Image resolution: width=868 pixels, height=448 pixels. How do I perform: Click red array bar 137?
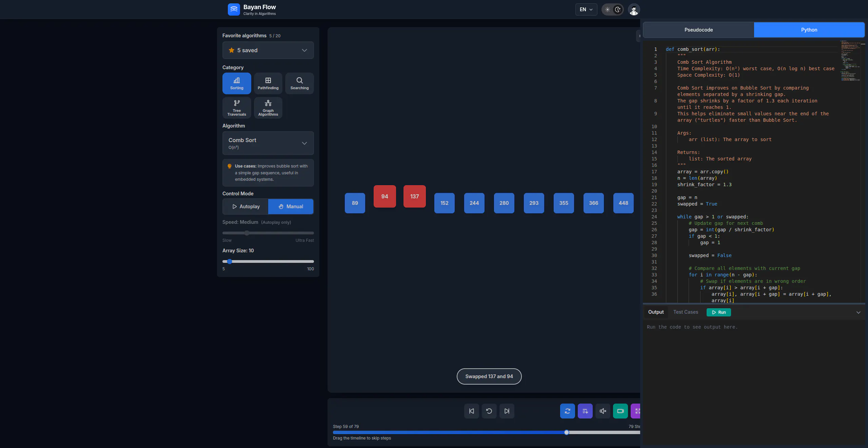pyautogui.click(x=414, y=196)
